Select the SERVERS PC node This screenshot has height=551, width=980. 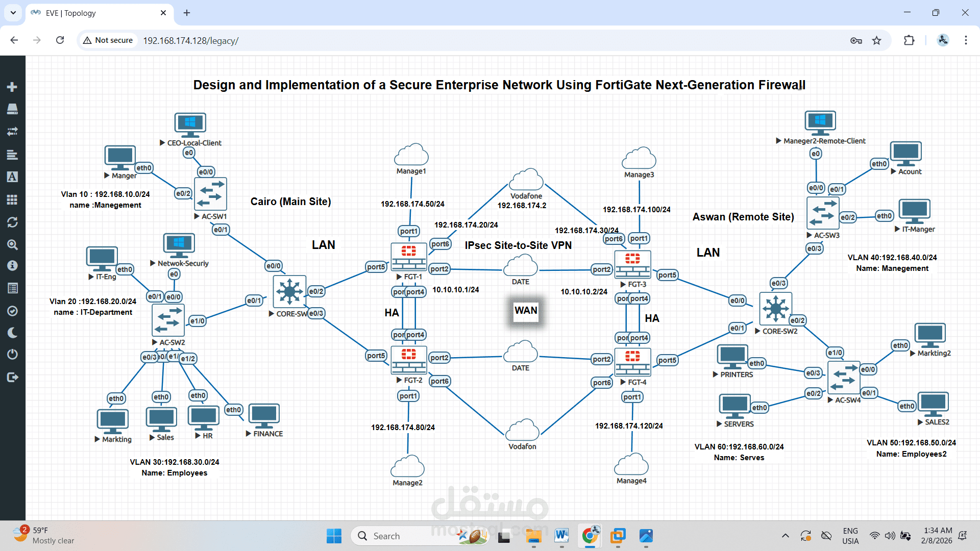pos(734,407)
